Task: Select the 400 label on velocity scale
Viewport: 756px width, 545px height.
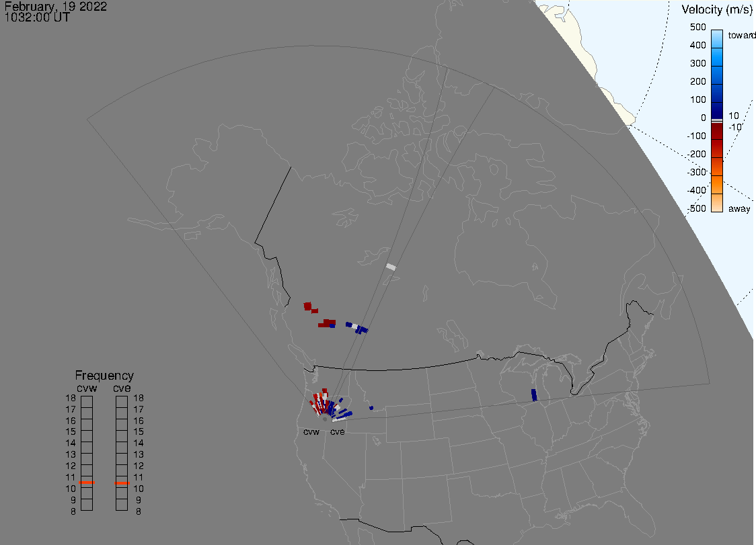Action: click(x=697, y=45)
